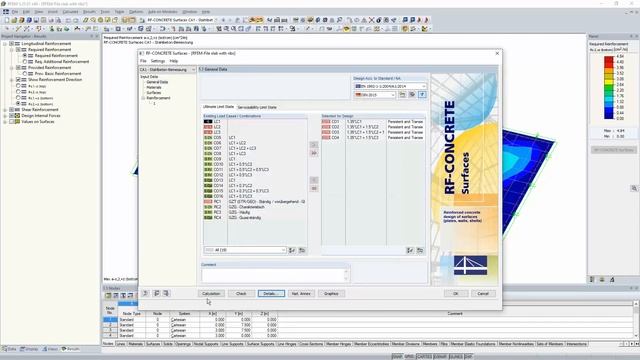Open RF-CONCRETE Surfaces CA1 toolbar dropdown
Viewport: 640px width, 360px height.
tap(217, 20)
